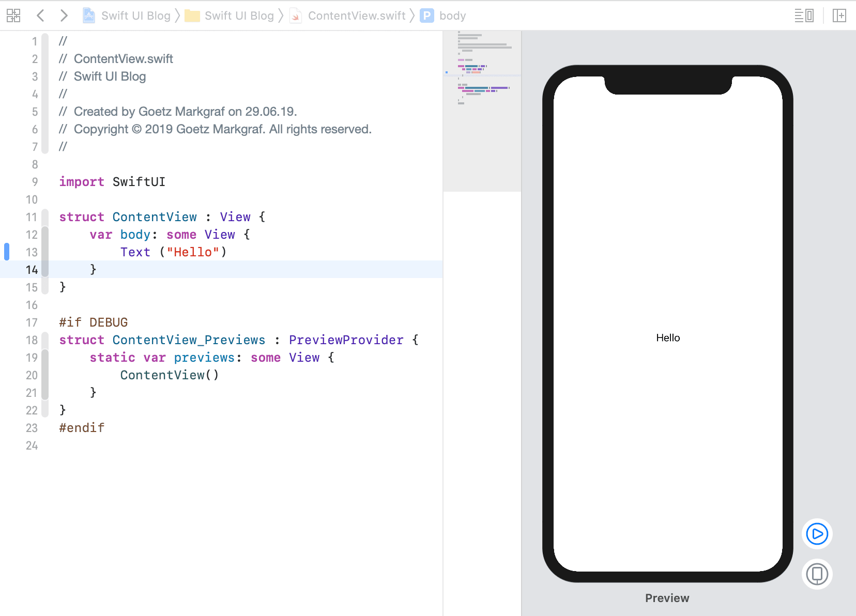856x616 pixels.
Task: Click the Swift UI Blog project icon
Action: [89, 16]
